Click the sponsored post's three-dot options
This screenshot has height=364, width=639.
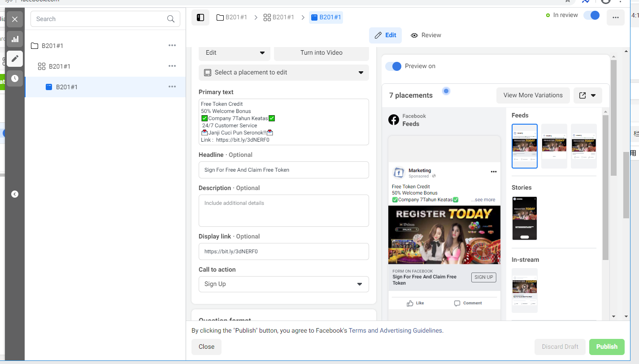tap(494, 172)
